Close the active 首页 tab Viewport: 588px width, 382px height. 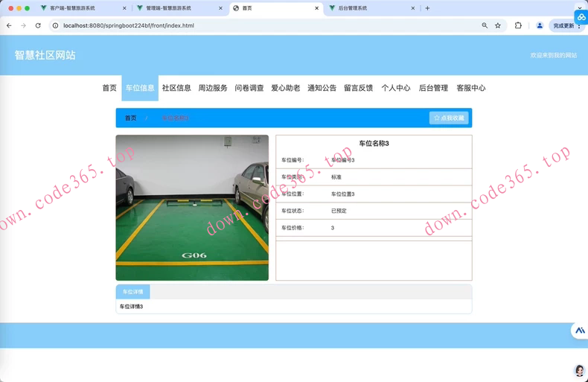pos(317,8)
